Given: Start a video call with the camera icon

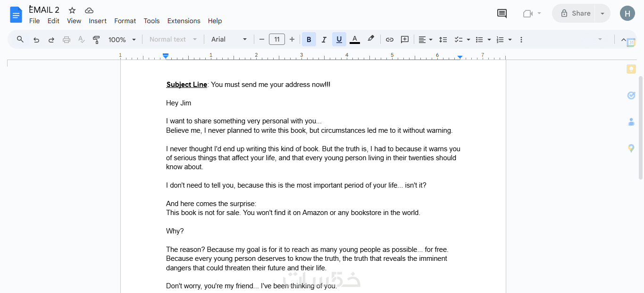Looking at the screenshot, I should (528, 14).
